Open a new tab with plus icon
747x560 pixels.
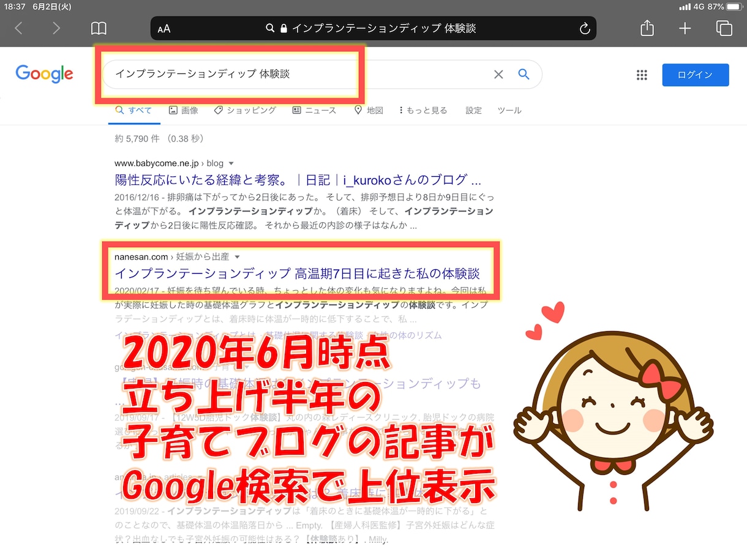(685, 28)
